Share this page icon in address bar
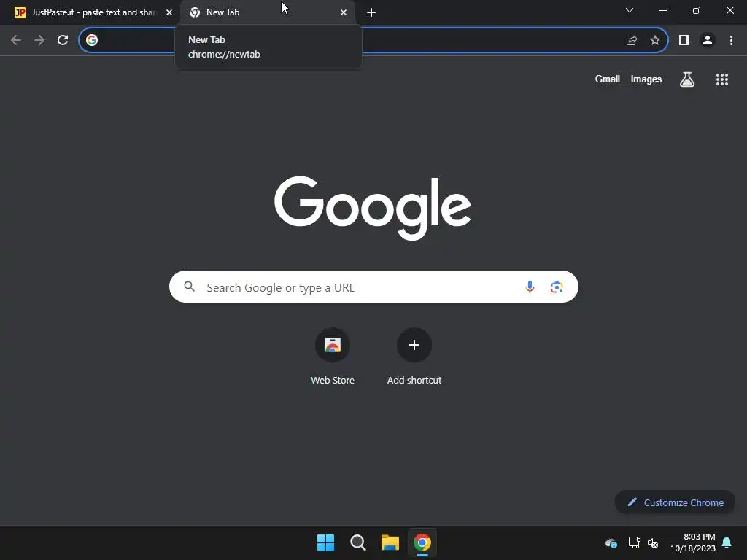Image resolution: width=747 pixels, height=560 pixels. 632,41
